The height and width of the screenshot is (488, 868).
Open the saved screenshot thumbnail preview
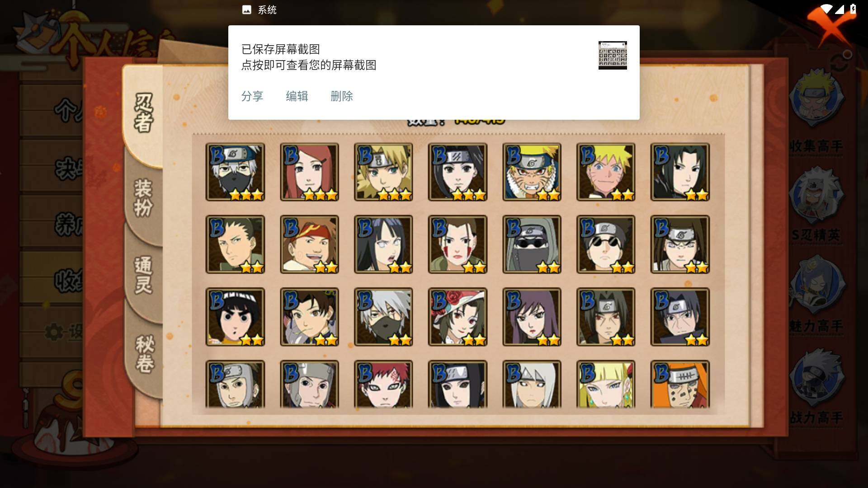[613, 55]
